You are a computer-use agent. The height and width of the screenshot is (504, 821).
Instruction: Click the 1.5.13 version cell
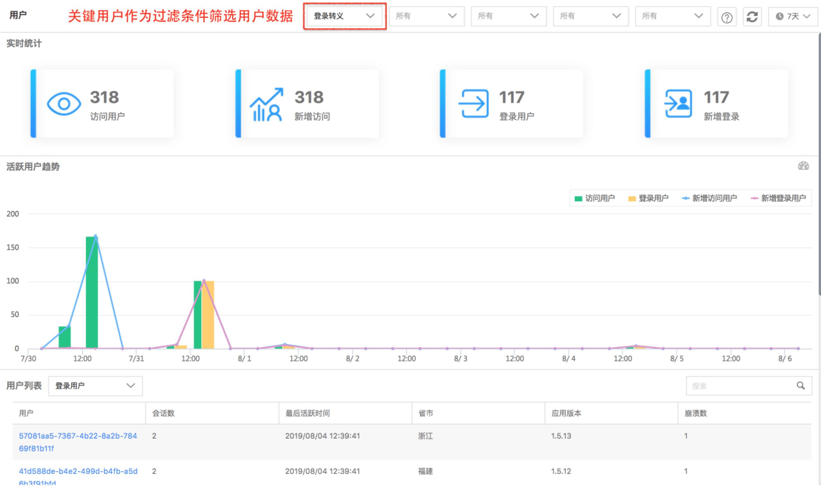coord(561,436)
